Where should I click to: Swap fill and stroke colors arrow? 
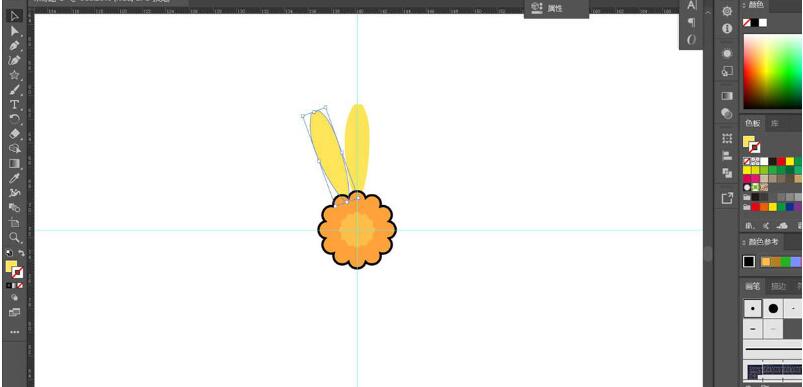22,253
